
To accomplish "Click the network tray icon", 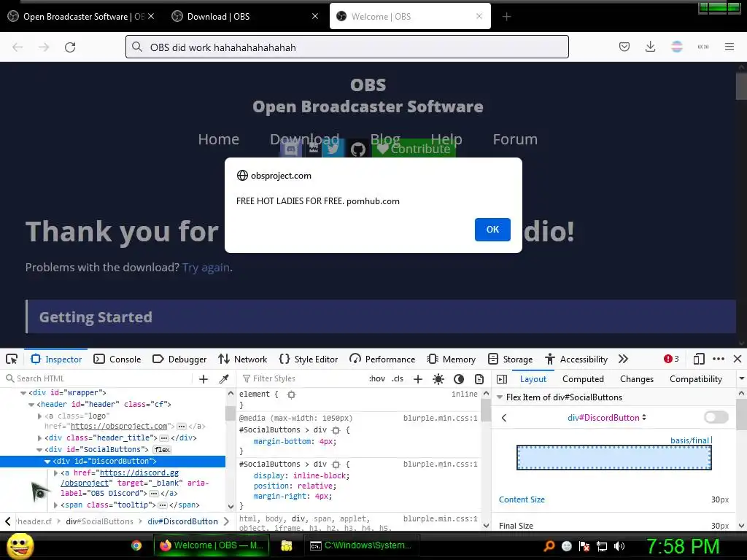I will pos(602,546).
